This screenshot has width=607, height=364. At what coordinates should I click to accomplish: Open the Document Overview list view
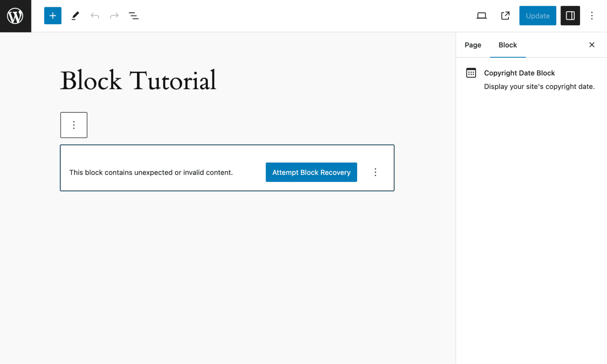[133, 15]
